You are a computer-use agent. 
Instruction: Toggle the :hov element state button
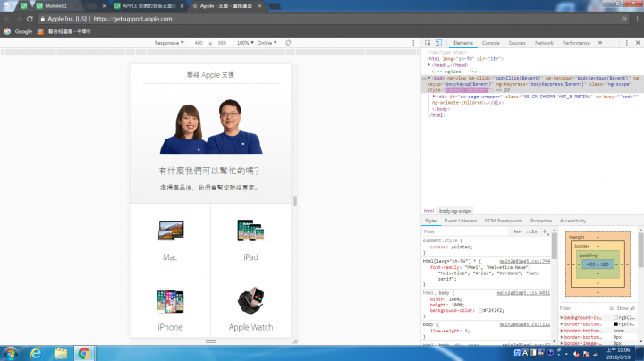[517, 231]
